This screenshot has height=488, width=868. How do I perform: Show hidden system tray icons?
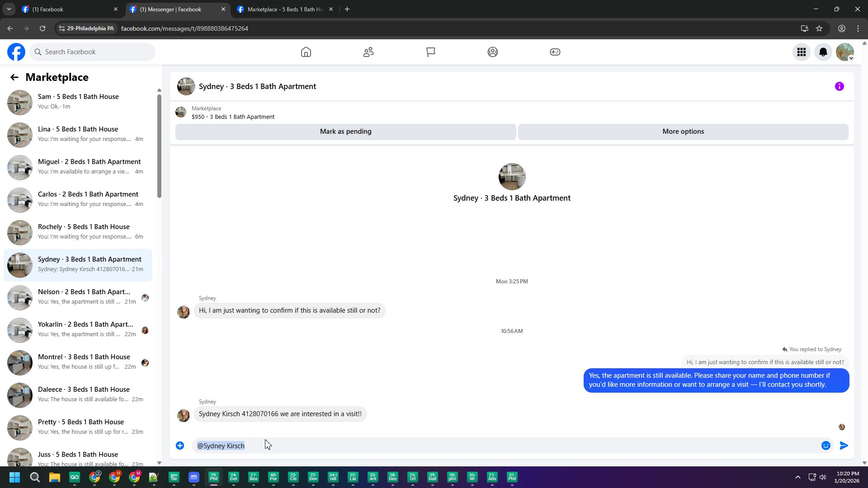(x=798, y=477)
